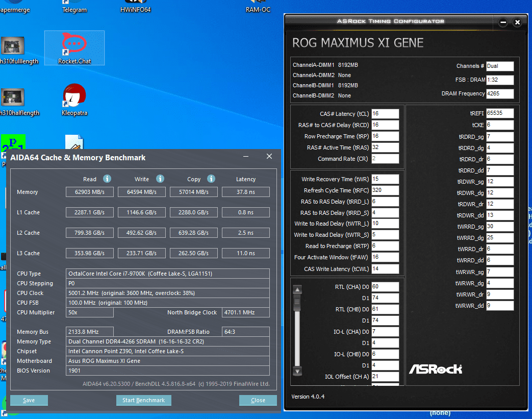Viewport: 532px width, 419px height.
Task: Click the tWTR_L field showing 10
Action: (x=385, y=224)
